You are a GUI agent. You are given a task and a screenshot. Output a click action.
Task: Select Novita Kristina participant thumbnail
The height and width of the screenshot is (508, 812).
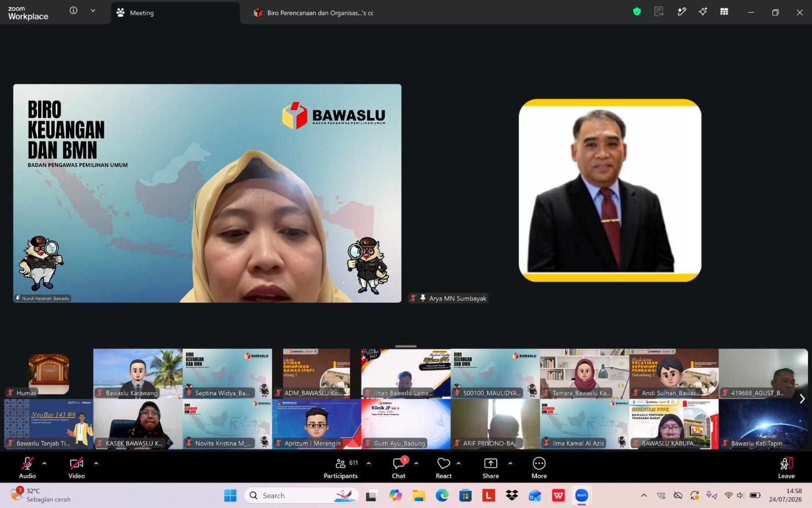pyautogui.click(x=227, y=424)
